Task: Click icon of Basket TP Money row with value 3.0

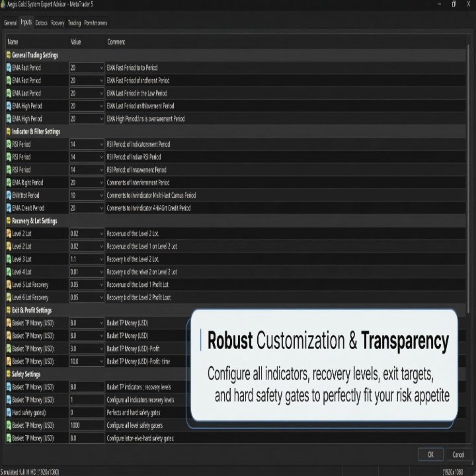Action: pos(9,348)
